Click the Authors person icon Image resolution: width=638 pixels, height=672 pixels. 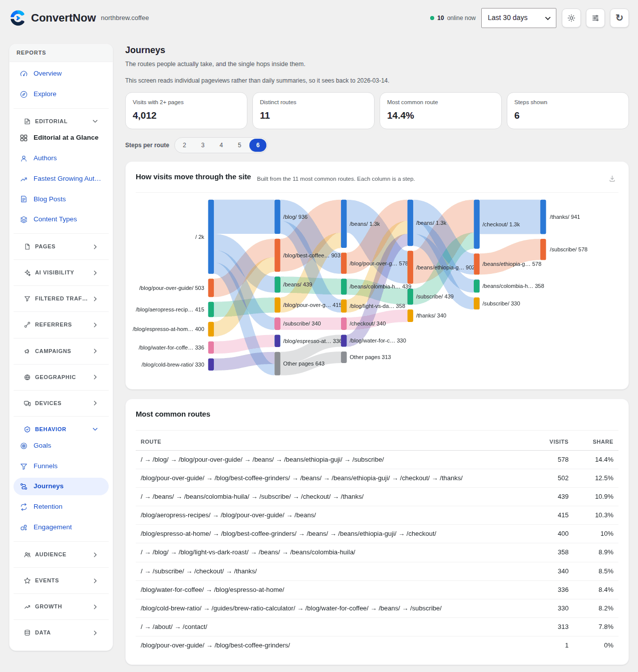click(x=24, y=158)
